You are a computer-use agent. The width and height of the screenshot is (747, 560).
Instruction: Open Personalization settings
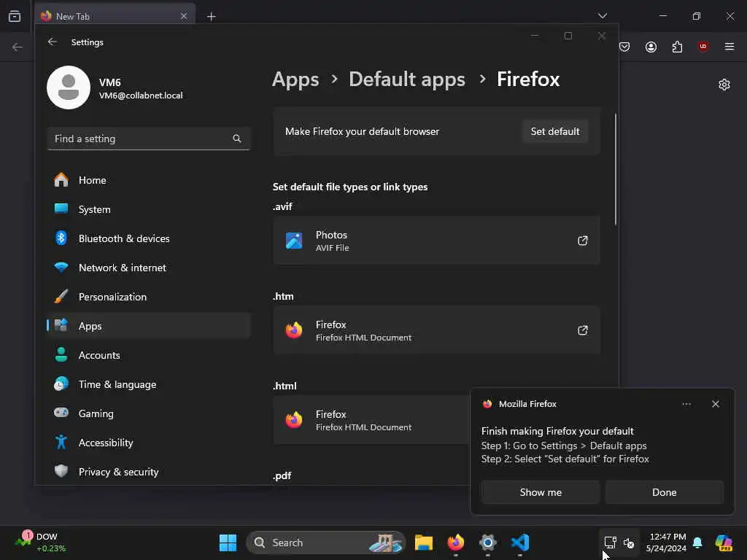coord(149,297)
